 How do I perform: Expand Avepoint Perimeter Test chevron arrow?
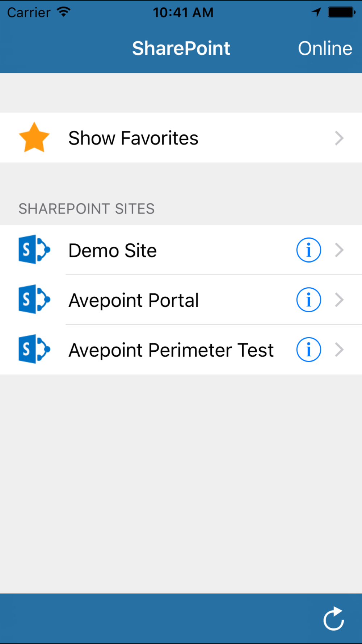point(339,350)
